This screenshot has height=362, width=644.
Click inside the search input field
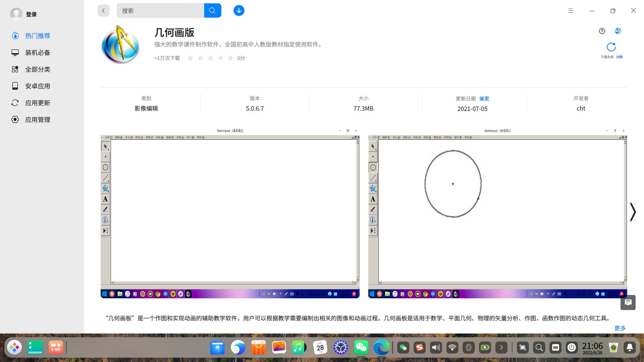point(158,10)
